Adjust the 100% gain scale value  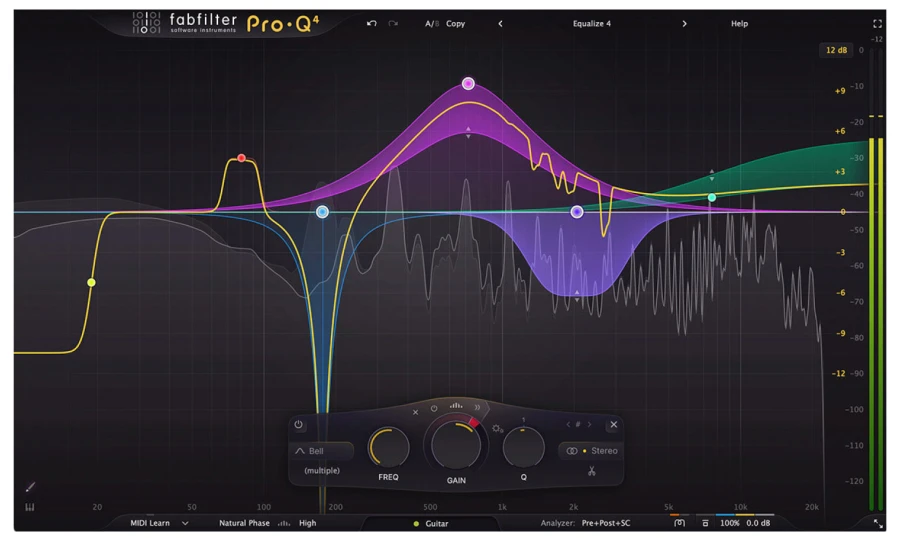(x=730, y=523)
